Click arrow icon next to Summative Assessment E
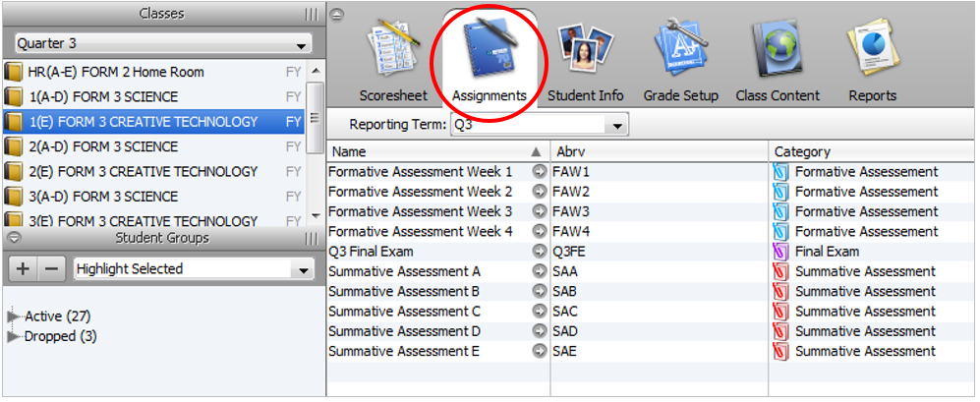 (540, 351)
